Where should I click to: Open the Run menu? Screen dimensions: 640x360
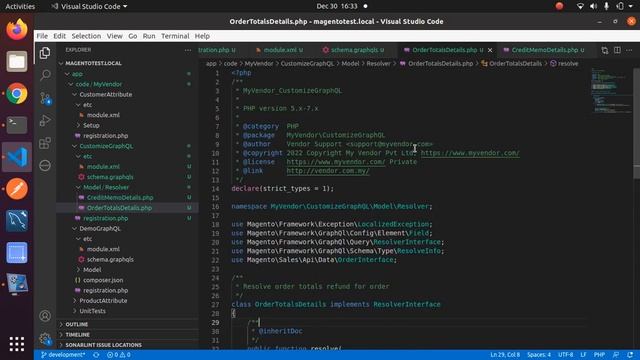pos(149,36)
